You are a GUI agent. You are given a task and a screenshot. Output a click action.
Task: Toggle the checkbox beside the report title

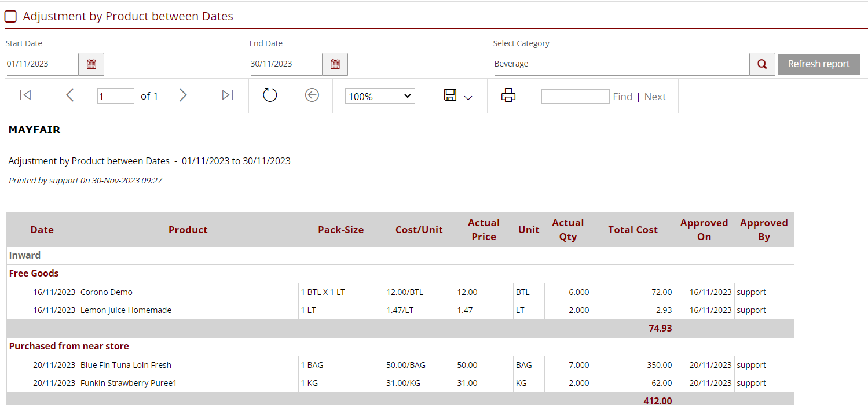(x=10, y=17)
